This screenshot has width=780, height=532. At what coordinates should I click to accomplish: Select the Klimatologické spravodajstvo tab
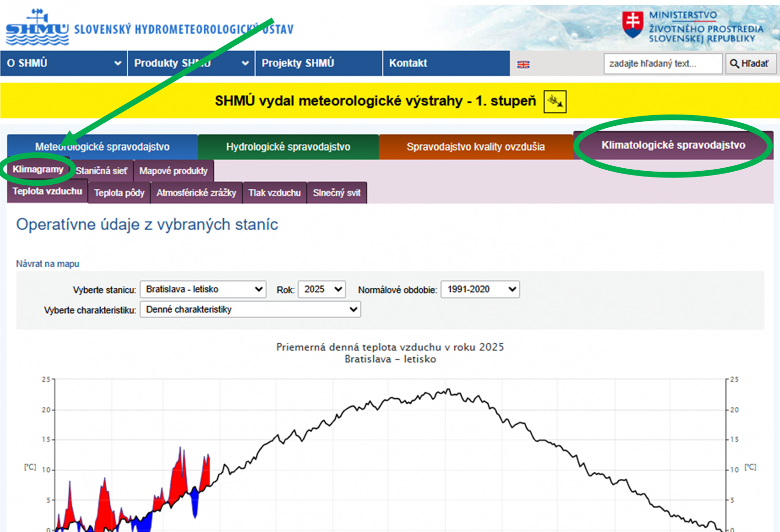tap(673, 145)
